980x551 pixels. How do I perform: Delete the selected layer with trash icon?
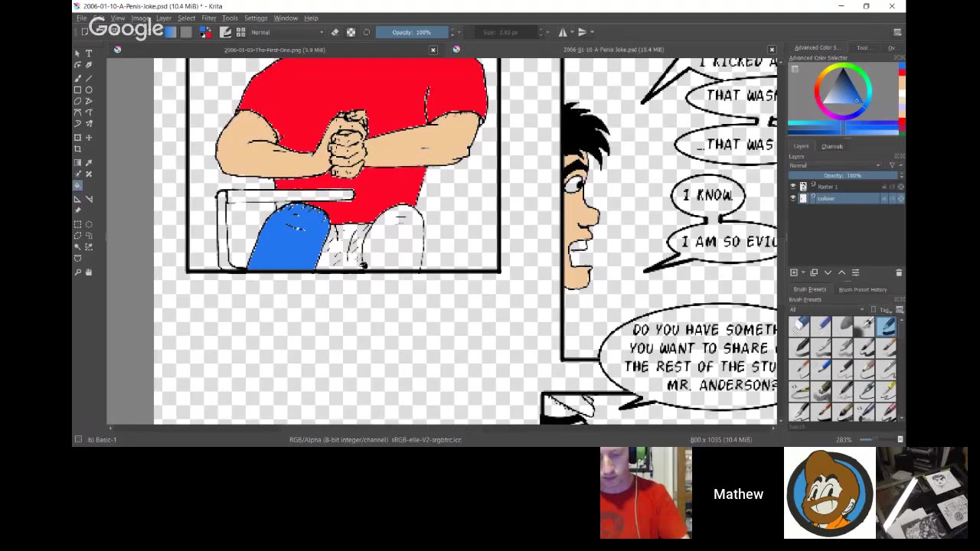click(899, 272)
